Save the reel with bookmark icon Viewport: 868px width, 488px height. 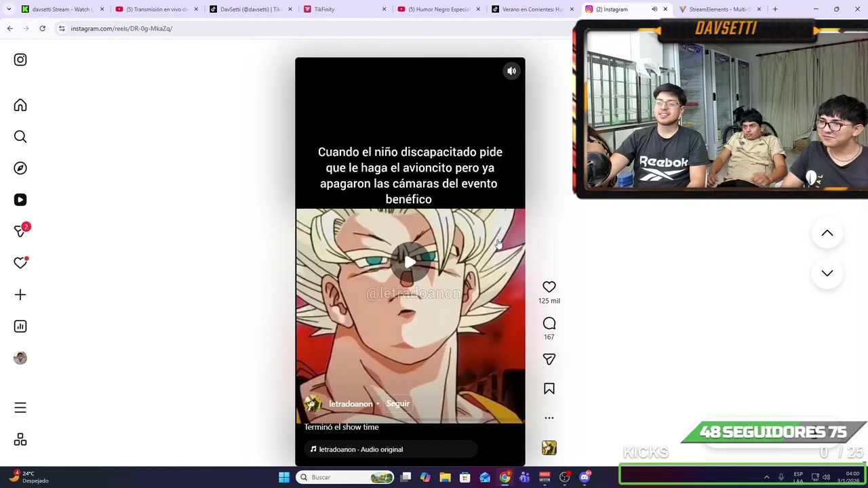(549, 389)
